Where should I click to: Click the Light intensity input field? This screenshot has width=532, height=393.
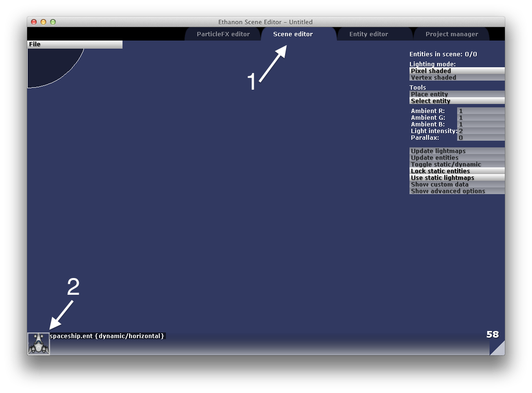[x=480, y=131]
